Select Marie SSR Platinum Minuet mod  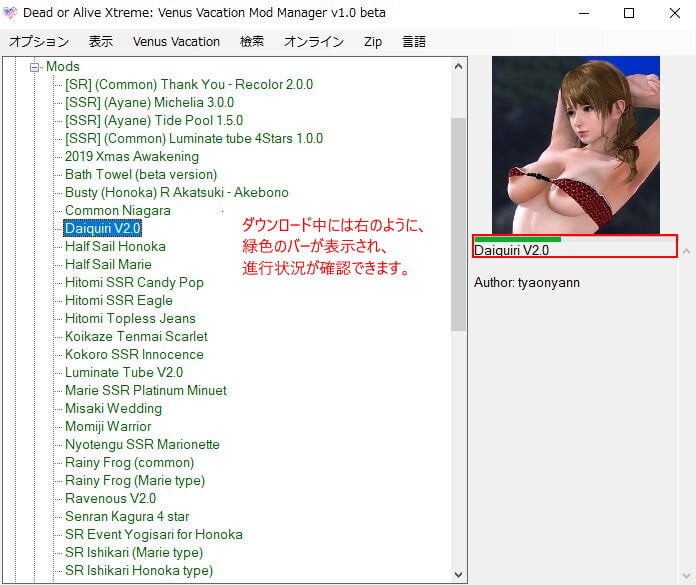(146, 391)
